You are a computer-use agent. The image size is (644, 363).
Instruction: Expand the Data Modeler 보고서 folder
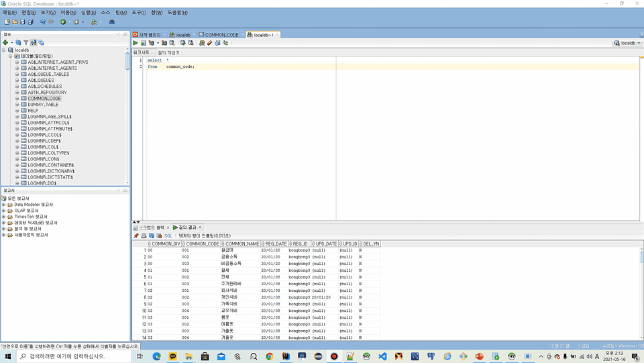point(4,205)
